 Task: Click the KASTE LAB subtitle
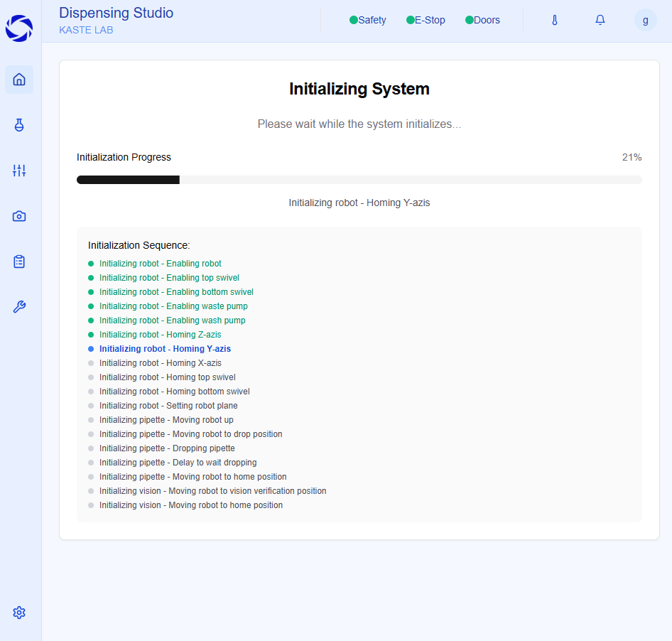tap(86, 31)
